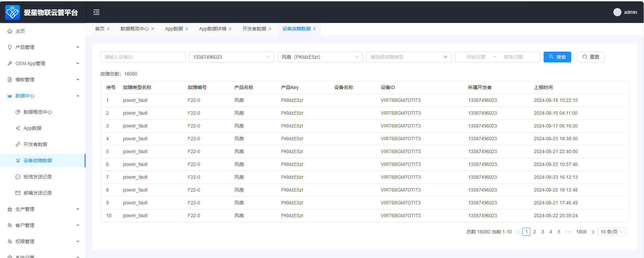Switch to the 首页 tab
This screenshot has width=644, height=258.
[100, 29]
